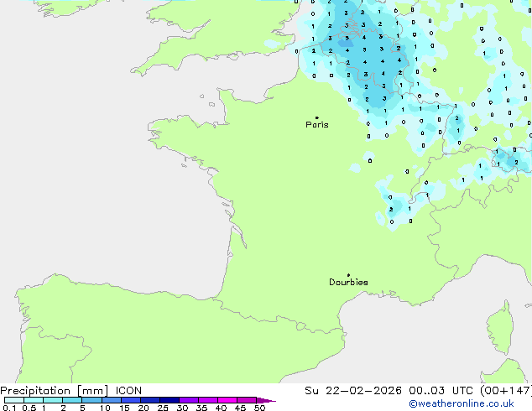Image resolution: width=532 pixels, height=411 pixels.
Task: Click the legend value 10 label
Action: (105, 408)
